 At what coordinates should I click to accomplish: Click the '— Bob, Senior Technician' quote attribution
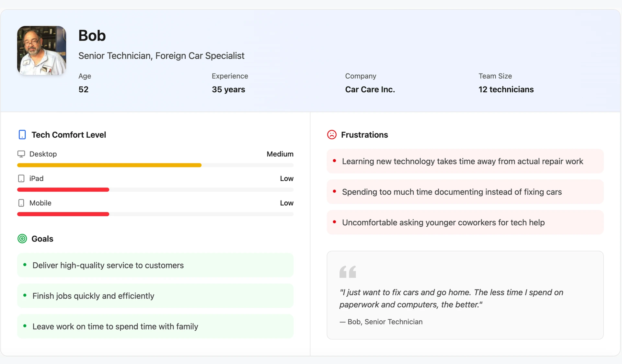(x=381, y=322)
